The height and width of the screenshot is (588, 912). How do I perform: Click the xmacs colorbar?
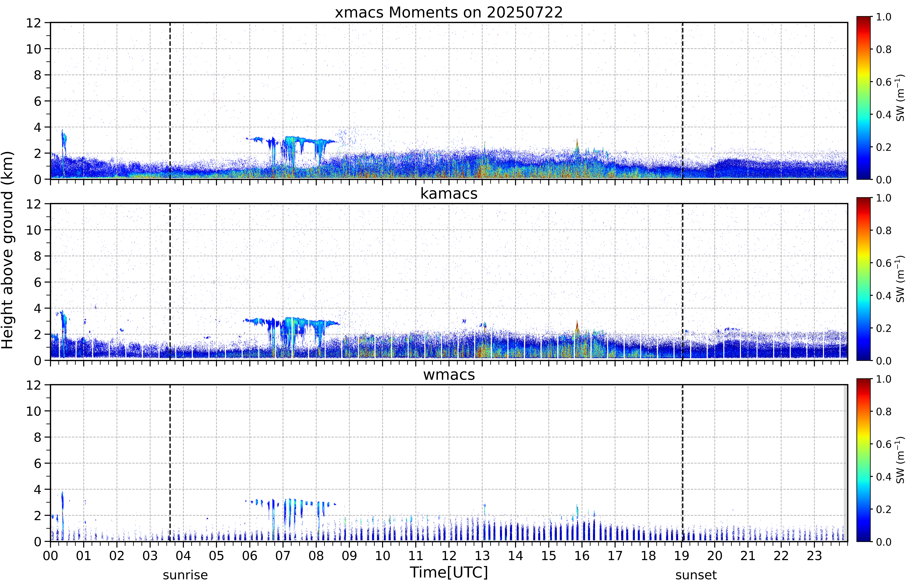pyautogui.click(x=863, y=98)
